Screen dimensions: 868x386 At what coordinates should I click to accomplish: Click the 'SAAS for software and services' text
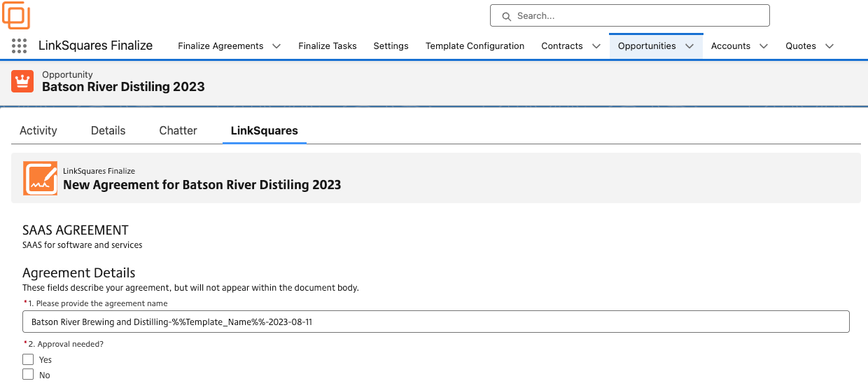83,245
